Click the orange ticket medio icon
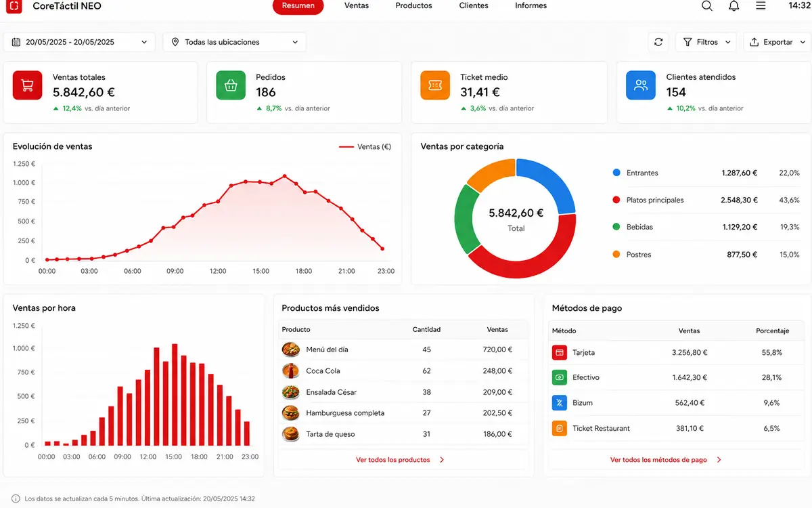This screenshot has width=812, height=508. tap(435, 85)
